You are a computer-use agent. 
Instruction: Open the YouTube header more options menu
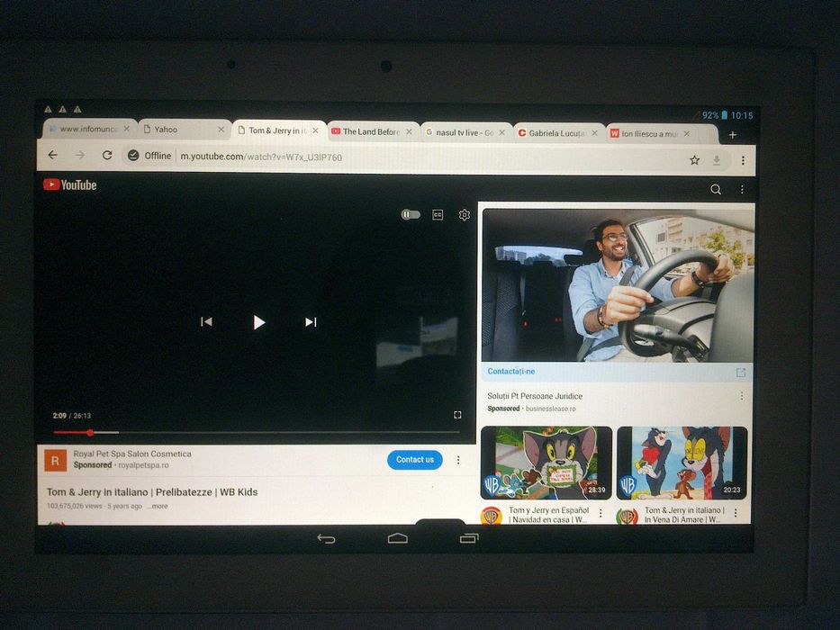[x=742, y=189]
